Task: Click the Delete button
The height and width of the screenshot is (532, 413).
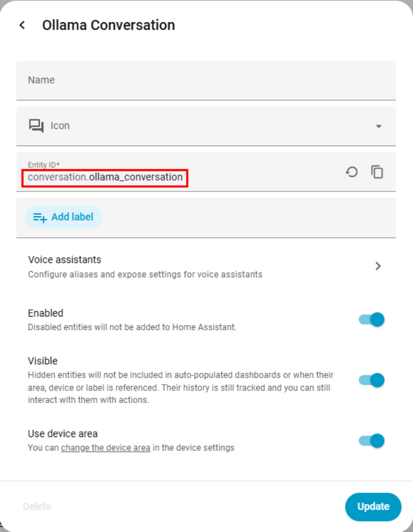Action: point(37,506)
